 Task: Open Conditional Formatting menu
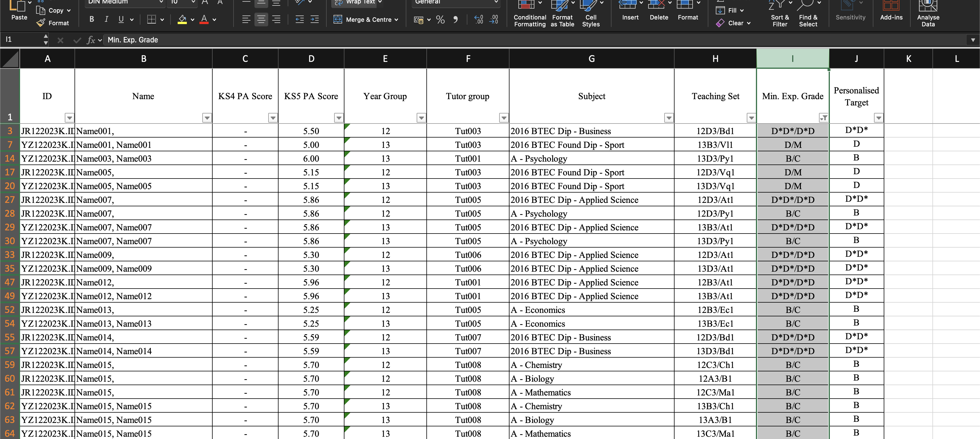pos(530,14)
